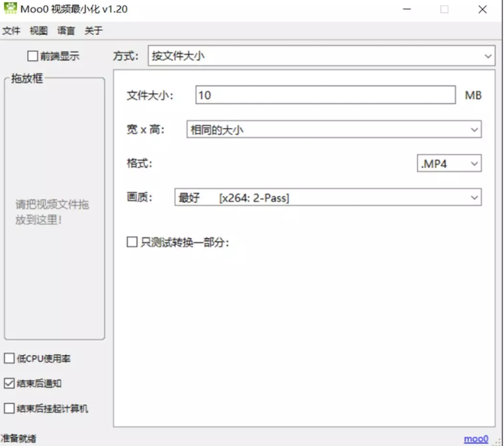Enable the 结束后挂起计算机 checkbox
The width and height of the screenshot is (504, 446).
9,408
